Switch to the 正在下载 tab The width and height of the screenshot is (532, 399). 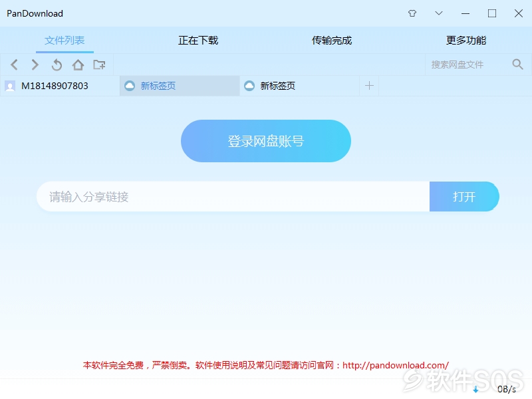(198, 41)
